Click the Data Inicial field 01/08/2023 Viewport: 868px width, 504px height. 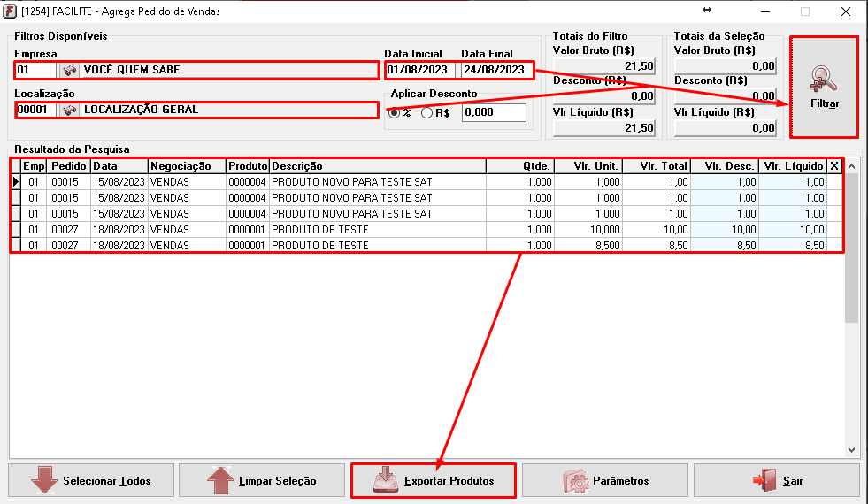pyautogui.click(x=419, y=70)
